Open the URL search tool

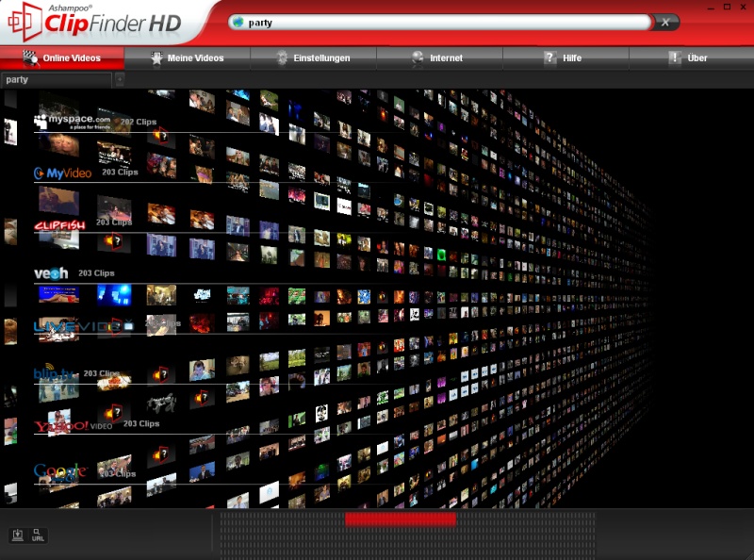pos(37,535)
